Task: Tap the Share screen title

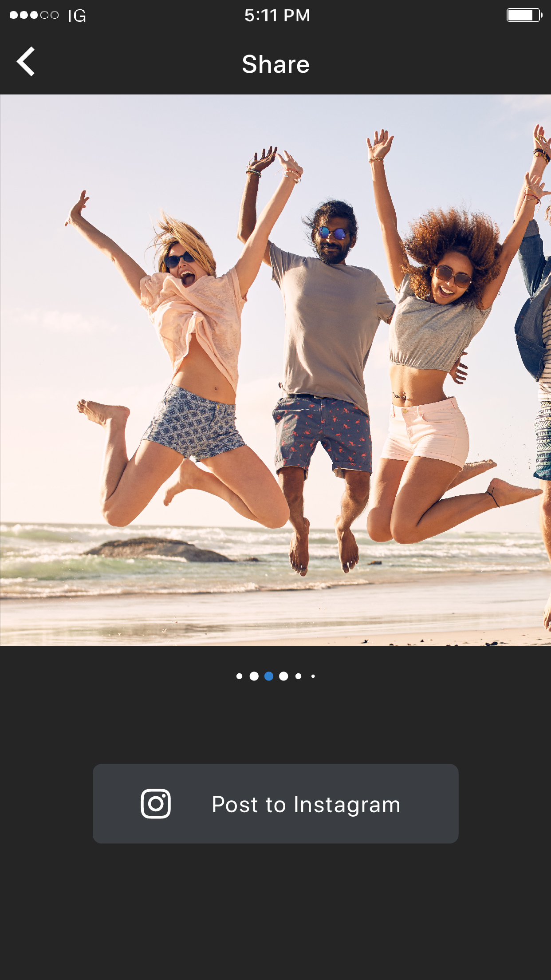Action: click(275, 64)
